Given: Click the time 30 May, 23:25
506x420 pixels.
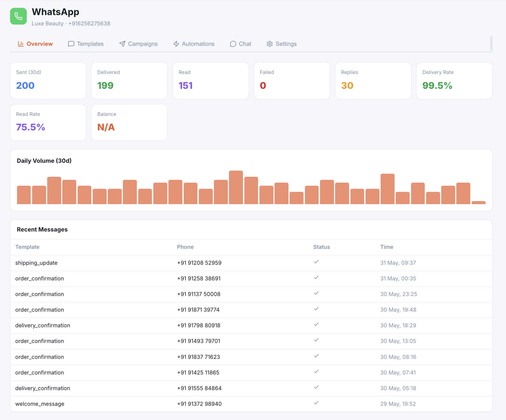Looking at the screenshot, I should click(x=399, y=294).
